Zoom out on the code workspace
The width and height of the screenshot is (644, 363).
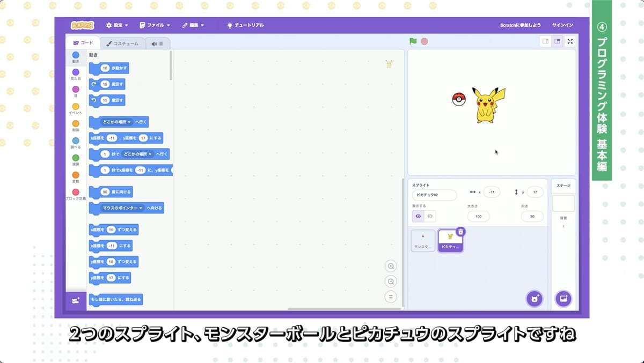[x=391, y=281]
